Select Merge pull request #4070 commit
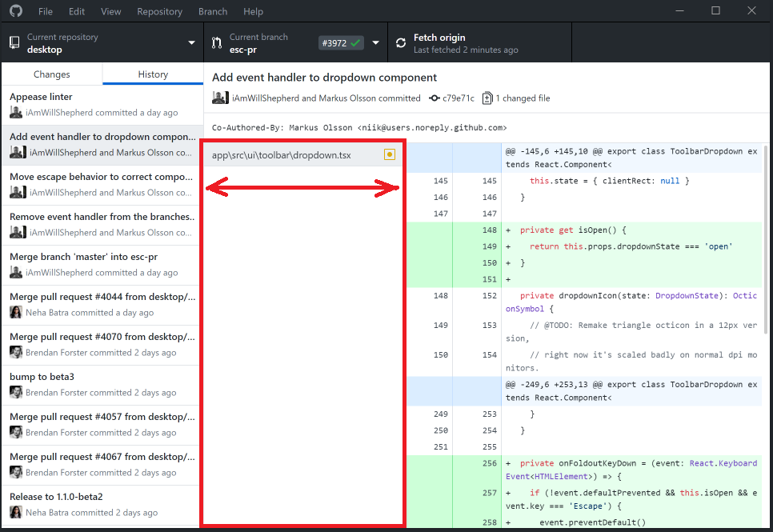The image size is (773, 532). [102, 344]
